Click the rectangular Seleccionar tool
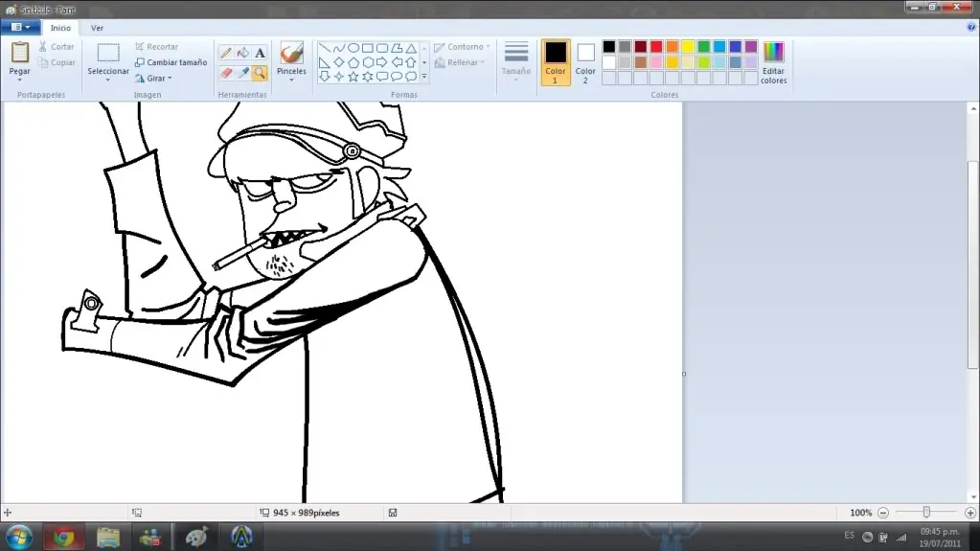980x551 pixels. click(108, 53)
